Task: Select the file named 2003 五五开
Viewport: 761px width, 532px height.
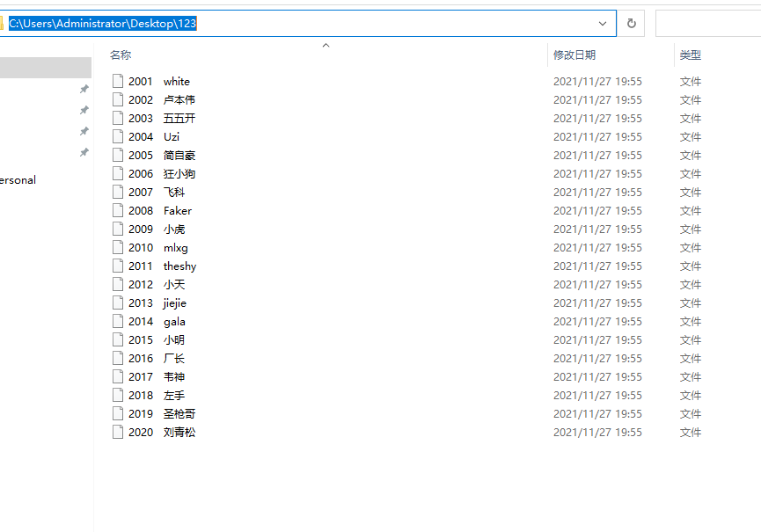Action: [x=162, y=119]
